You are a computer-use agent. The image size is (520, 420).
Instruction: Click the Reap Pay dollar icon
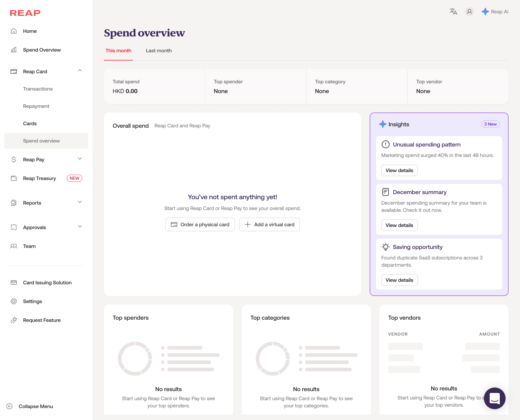(x=14, y=159)
